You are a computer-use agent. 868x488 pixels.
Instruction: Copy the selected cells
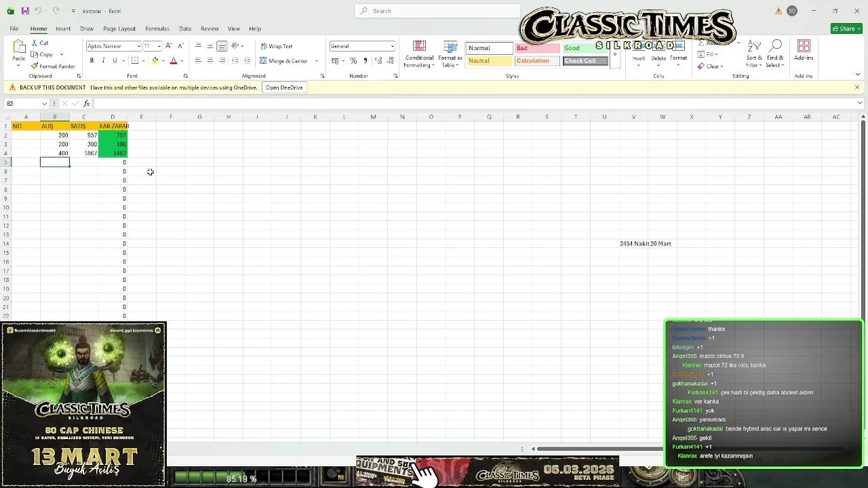click(41, 54)
